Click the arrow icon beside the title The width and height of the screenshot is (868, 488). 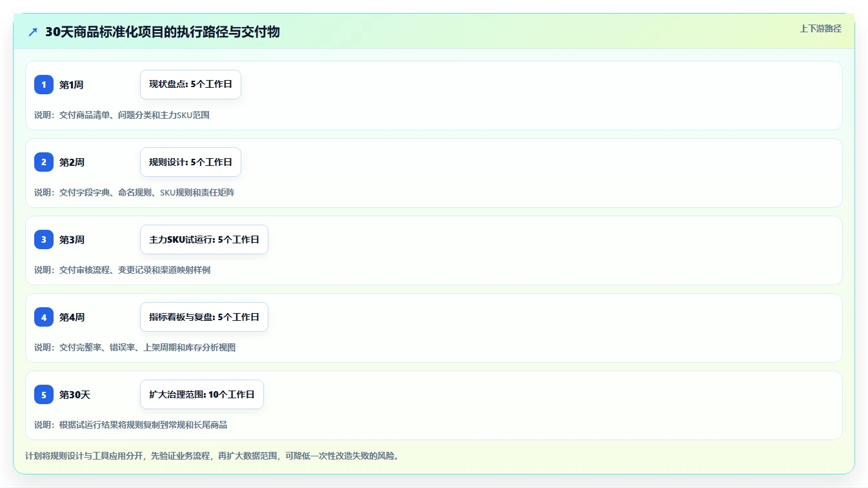tap(33, 32)
